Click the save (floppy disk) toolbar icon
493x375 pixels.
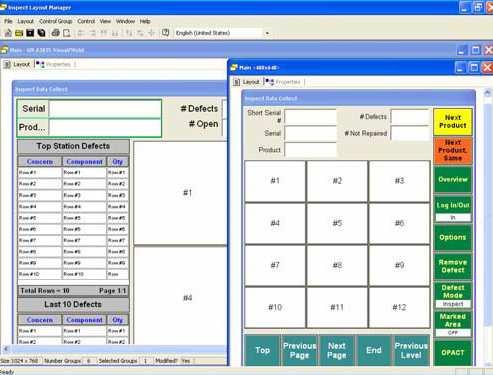30,33
